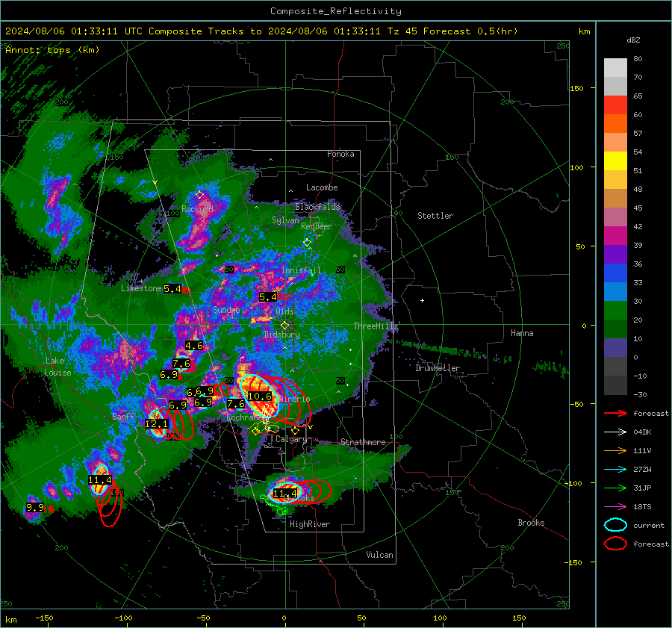The width and height of the screenshot is (672, 628).
Task: Click the red forecast ellipse legend icon
Action: (x=615, y=544)
